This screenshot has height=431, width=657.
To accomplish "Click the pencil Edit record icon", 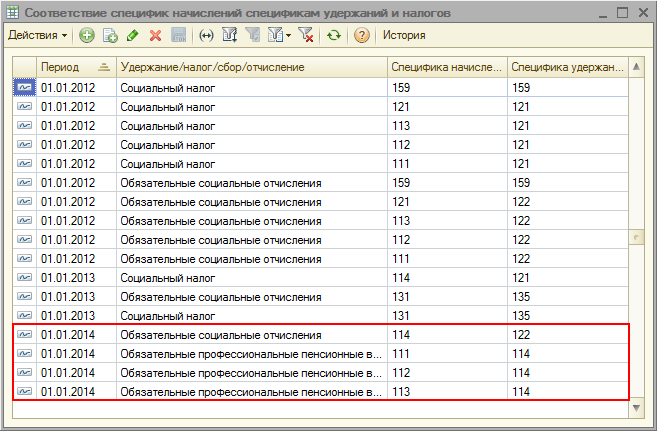I will click(133, 35).
